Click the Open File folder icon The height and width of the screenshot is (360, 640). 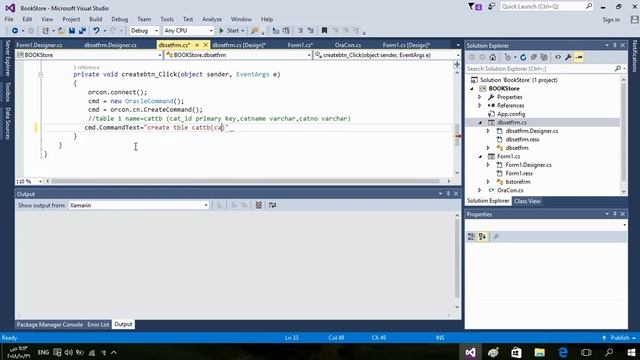pyautogui.click(x=61, y=31)
